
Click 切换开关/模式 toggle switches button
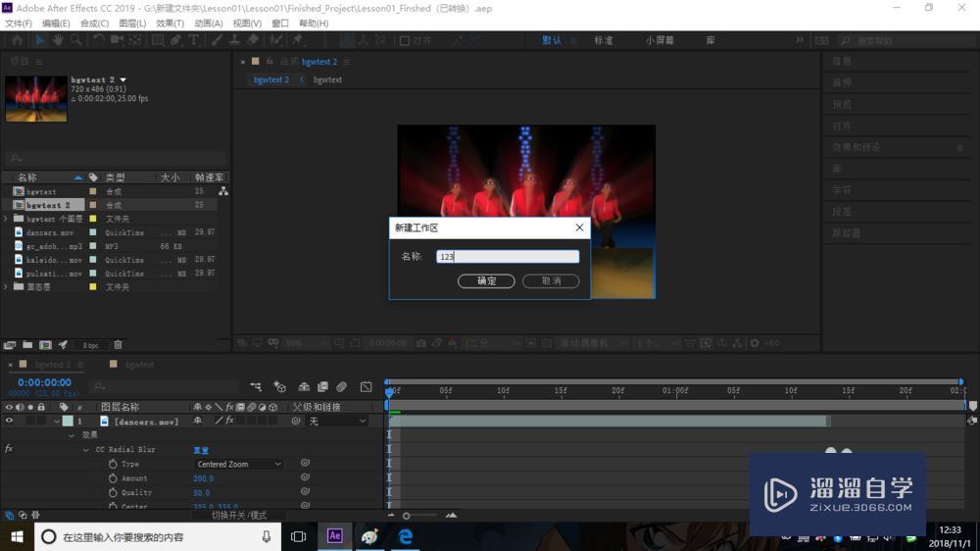pos(239,516)
